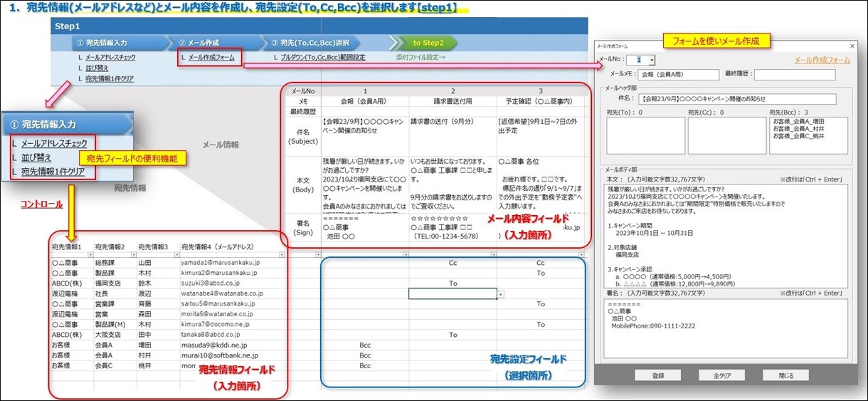The width and height of the screenshot is (868, 401).
Task: Click the To cell in the tanaka8 row
Action: 452,335
